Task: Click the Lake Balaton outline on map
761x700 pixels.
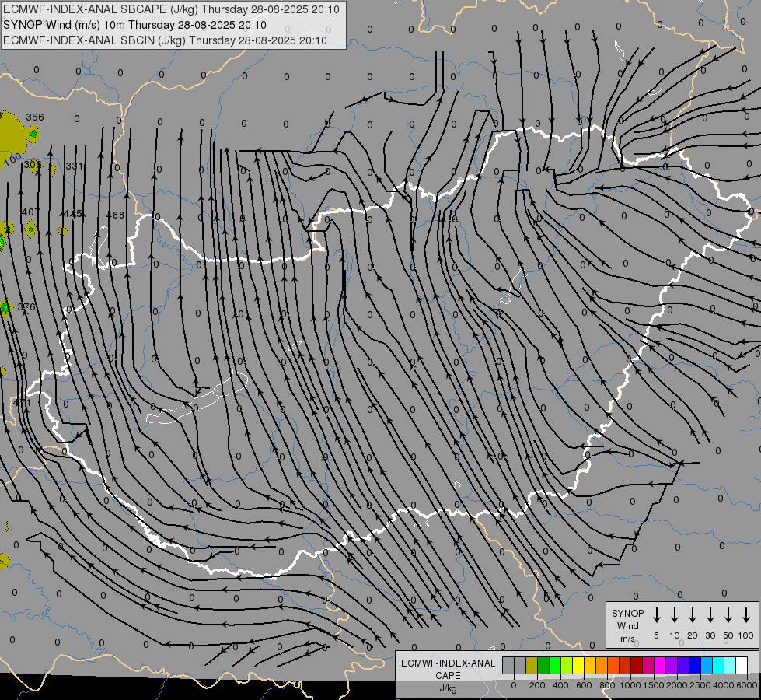Action: [x=197, y=398]
